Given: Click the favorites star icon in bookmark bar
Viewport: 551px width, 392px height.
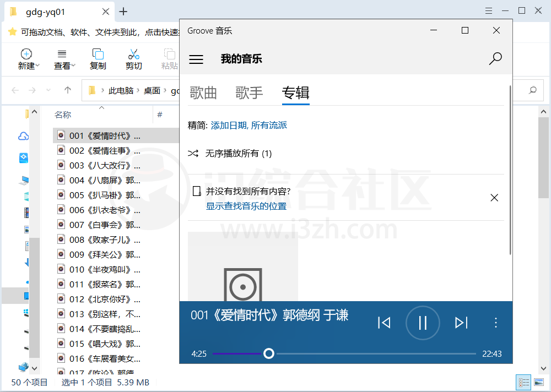Looking at the screenshot, I should [x=12, y=32].
